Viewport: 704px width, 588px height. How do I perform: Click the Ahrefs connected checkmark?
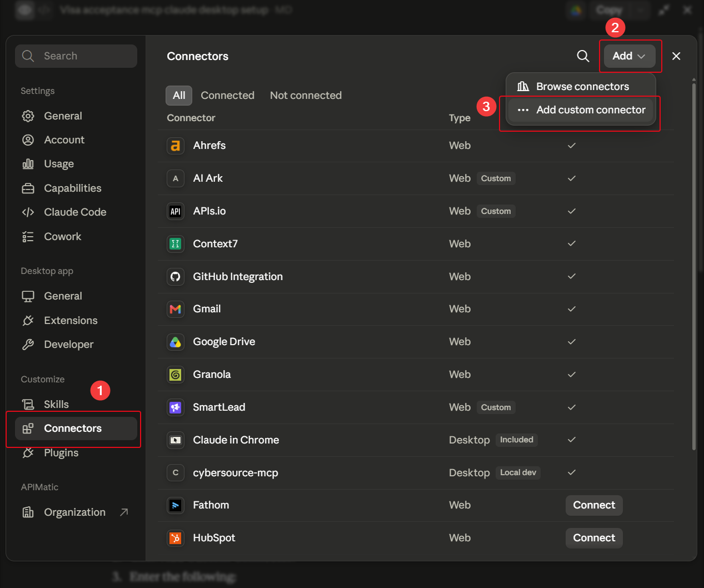[x=572, y=146]
